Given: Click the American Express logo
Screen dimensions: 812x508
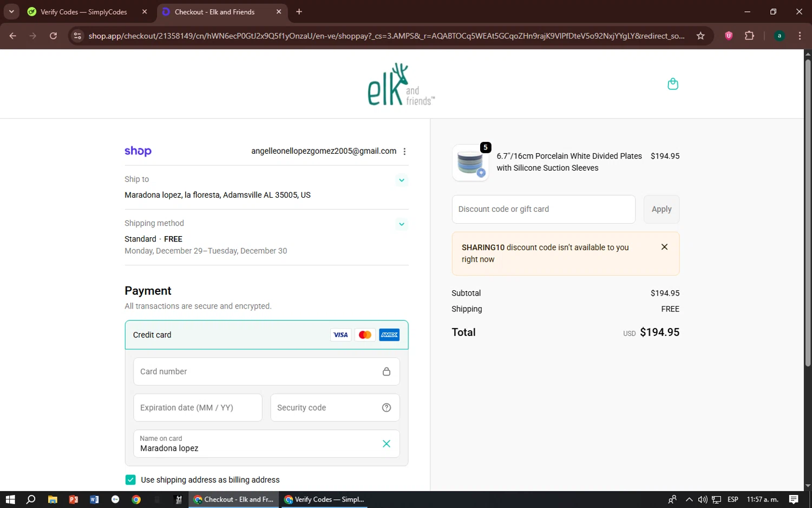Looking at the screenshot, I should [389, 335].
